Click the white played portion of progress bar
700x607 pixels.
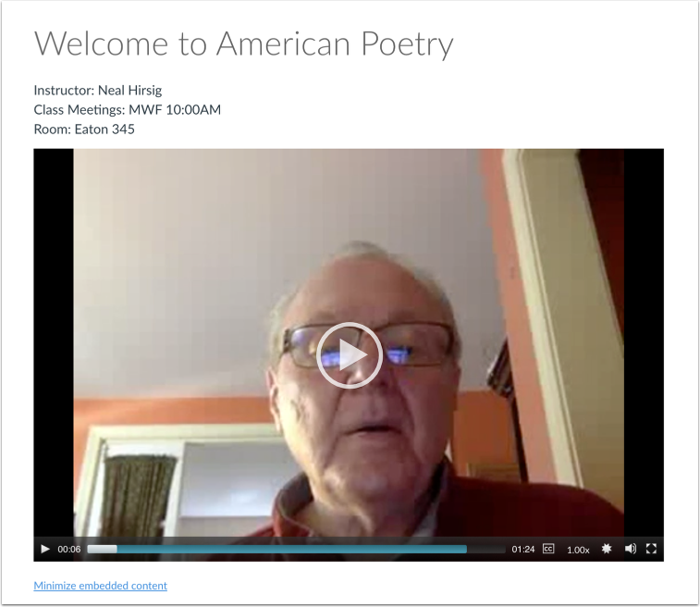point(103,549)
